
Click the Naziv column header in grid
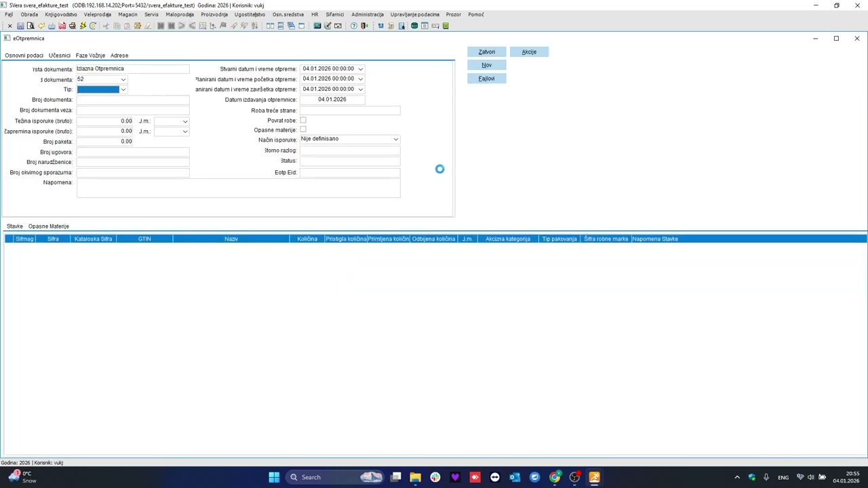click(x=231, y=239)
